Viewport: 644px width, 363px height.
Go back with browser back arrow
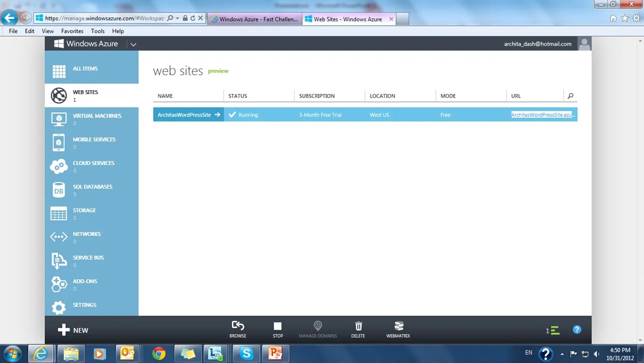pos(9,18)
